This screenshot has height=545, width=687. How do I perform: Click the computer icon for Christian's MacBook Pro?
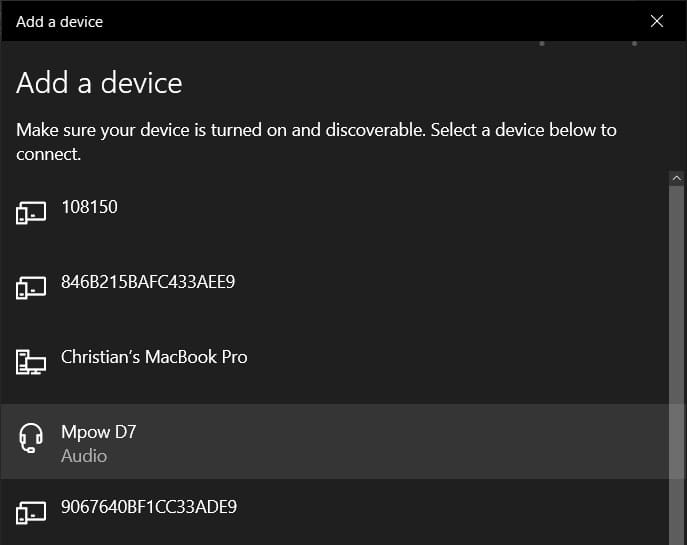(31, 362)
